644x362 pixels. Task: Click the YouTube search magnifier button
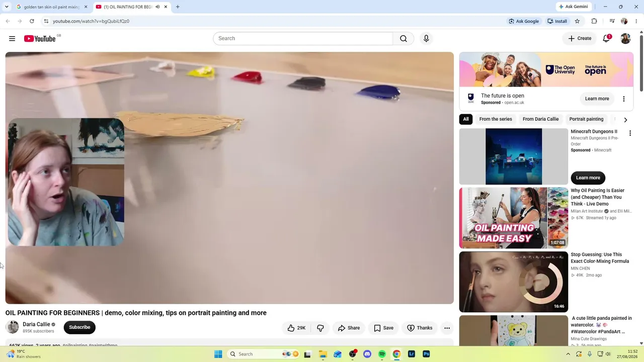pyautogui.click(x=404, y=39)
